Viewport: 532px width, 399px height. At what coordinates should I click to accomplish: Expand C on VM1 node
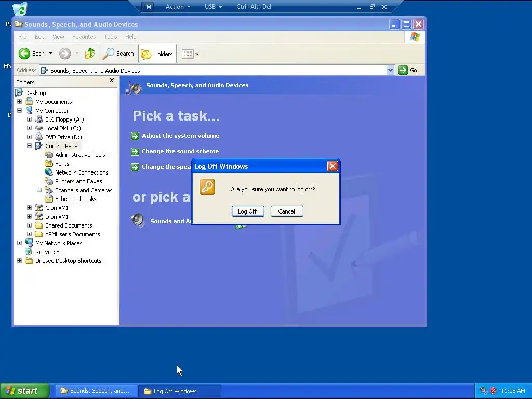click(29, 208)
